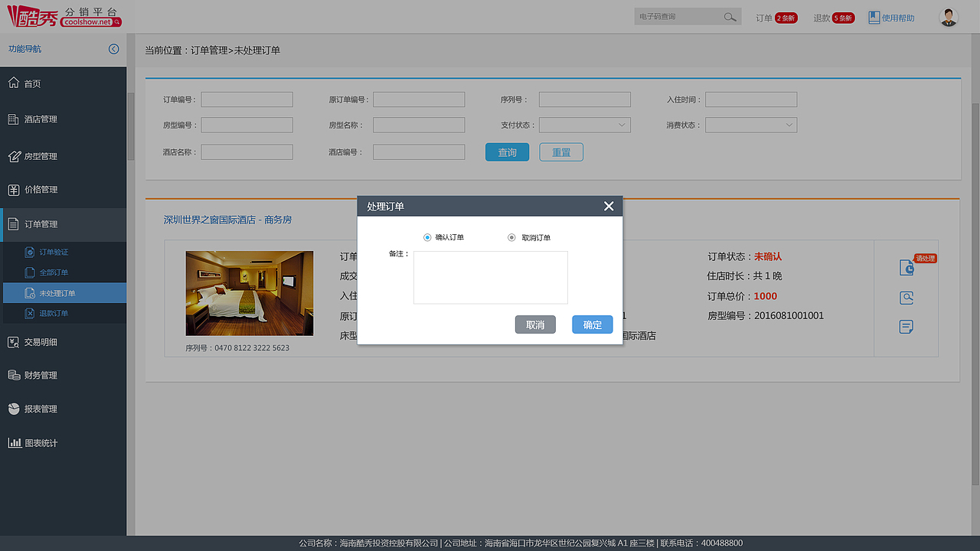The height and width of the screenshot is (551, 980).
Task: Open the 消费状态 dropdown
Action: click(751, 125)
